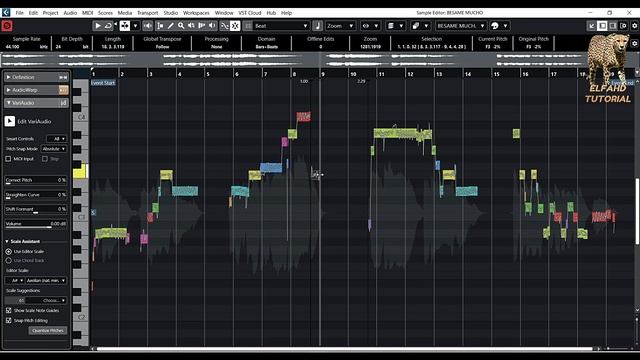The width and height of the screenshot is (640, 360).
Task: Toggle the info line panel icon
Action: pos(613,26)
